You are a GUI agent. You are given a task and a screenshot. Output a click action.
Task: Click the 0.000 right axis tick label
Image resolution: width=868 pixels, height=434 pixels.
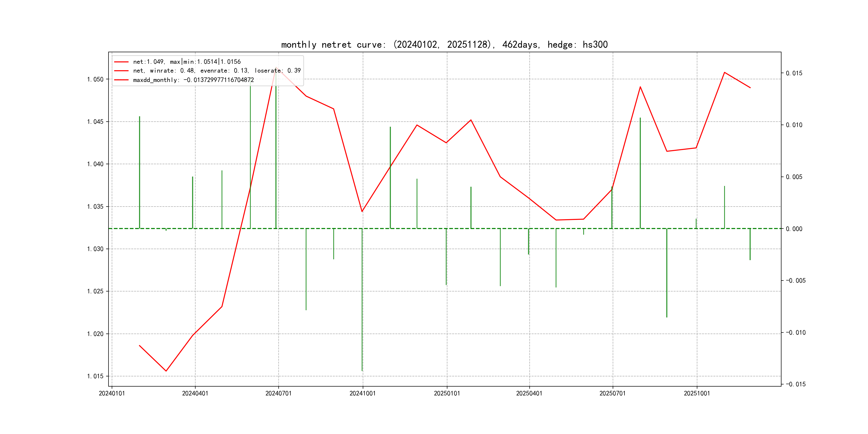794,229
